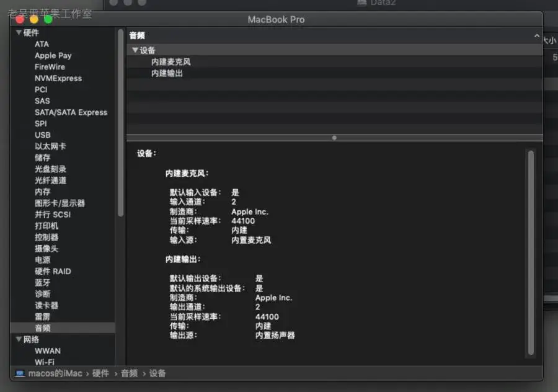Select USB in the sidebar

[x=43, y=135]
